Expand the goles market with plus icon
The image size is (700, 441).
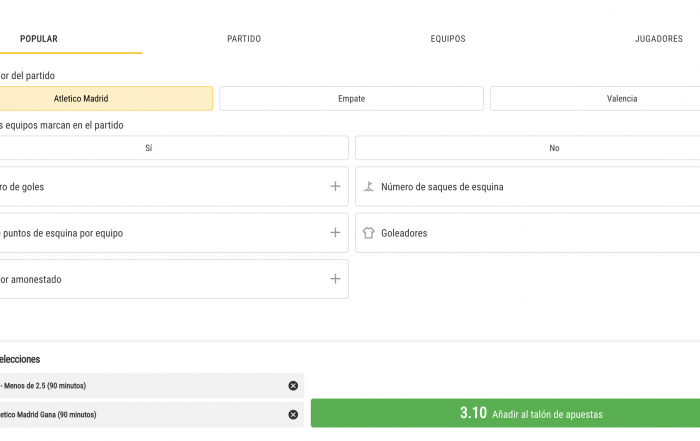pyautogui.click(x=335, y=187)
